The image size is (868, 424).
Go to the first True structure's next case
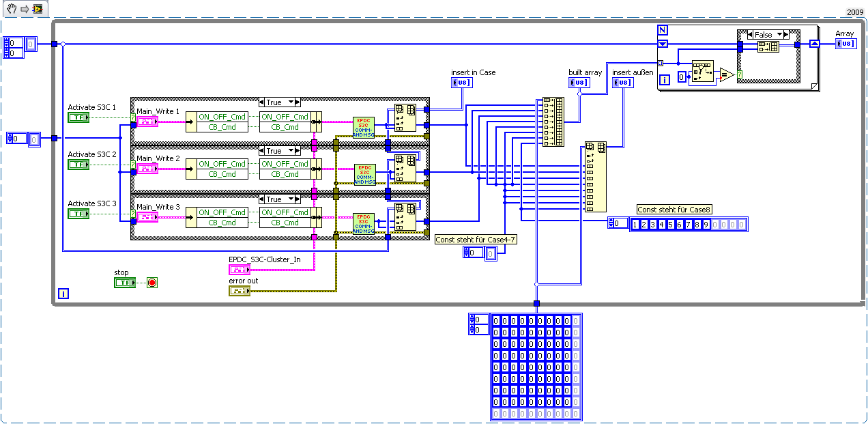point(298,102)
